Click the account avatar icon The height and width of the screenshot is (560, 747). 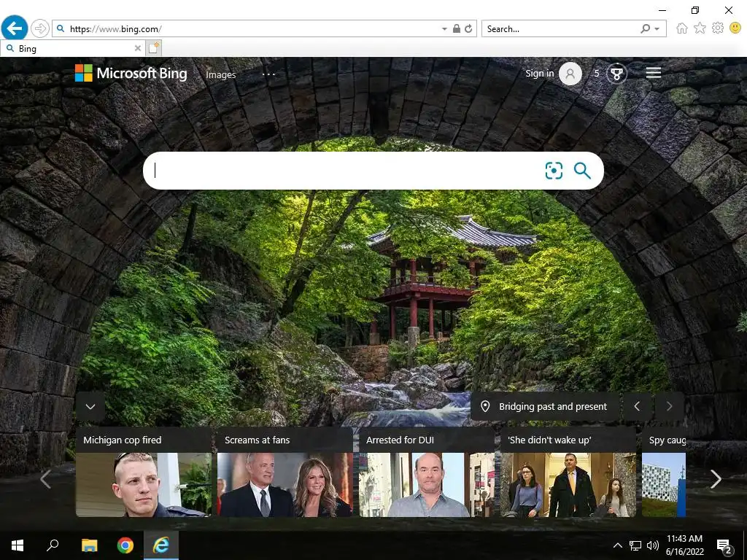[x=570, y=74]
